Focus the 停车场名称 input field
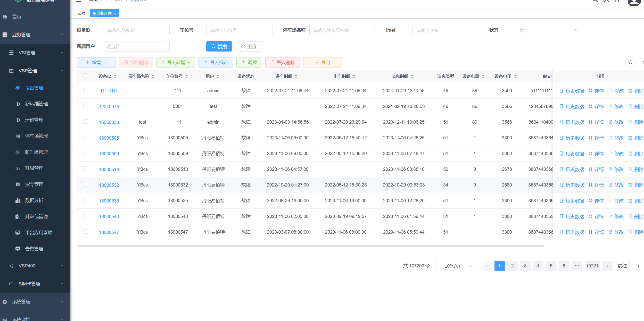The height and width of the screenshot is (321, 644). (x=342, y=30)
